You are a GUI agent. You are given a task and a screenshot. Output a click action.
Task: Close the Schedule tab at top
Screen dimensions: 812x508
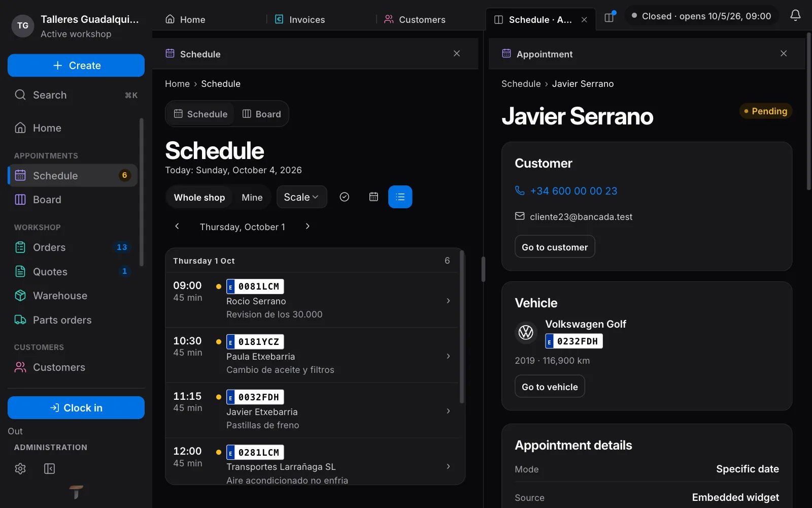coord(584,20)
